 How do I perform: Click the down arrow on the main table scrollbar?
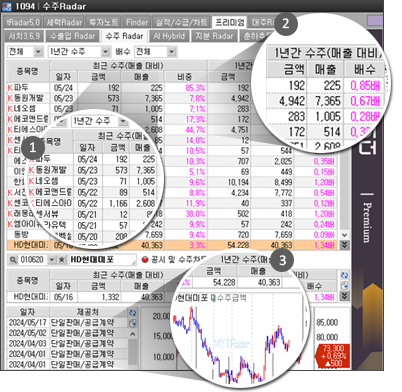pyautogui.click(x=344, y=235)
